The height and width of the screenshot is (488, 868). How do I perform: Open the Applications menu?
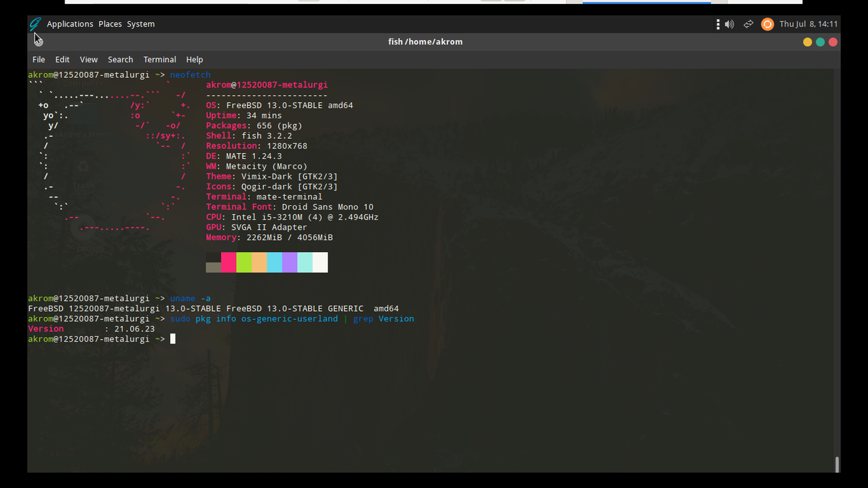70,24
